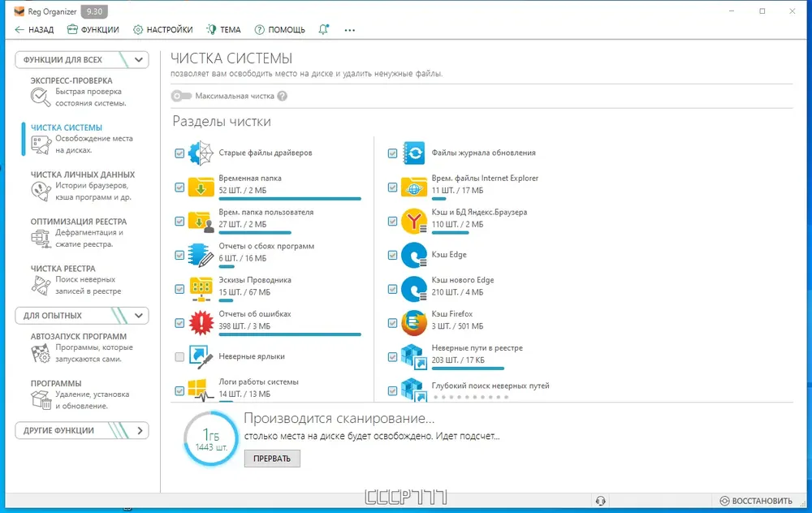Click the red Отчеты об ошибках icon
The height and width of the screenshot is (513, 812).
201,323
